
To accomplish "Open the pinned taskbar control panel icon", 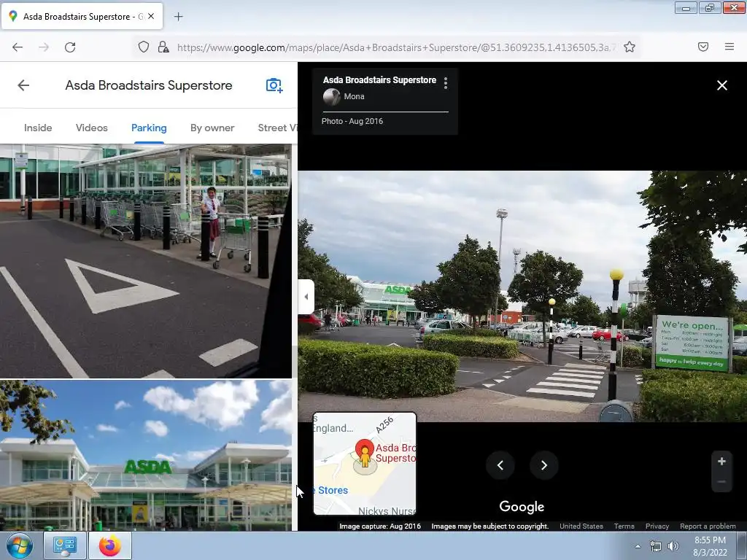I will pos(65,545).
